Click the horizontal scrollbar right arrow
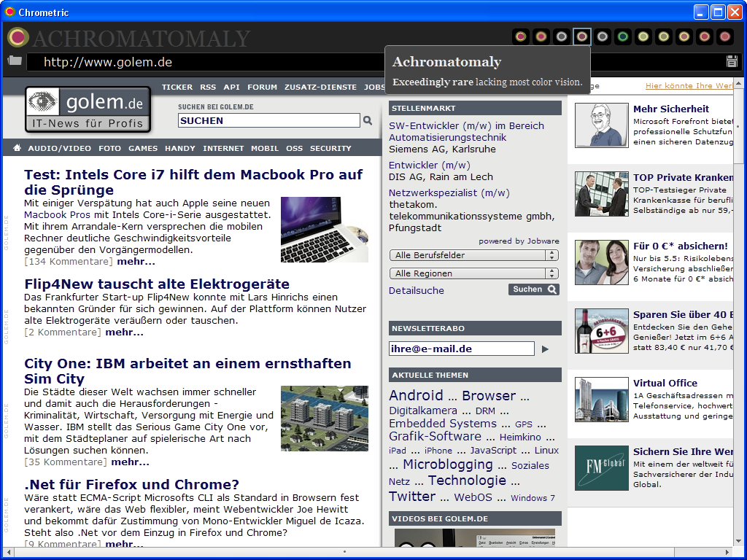The image size is (747, 560). (728, 553)
